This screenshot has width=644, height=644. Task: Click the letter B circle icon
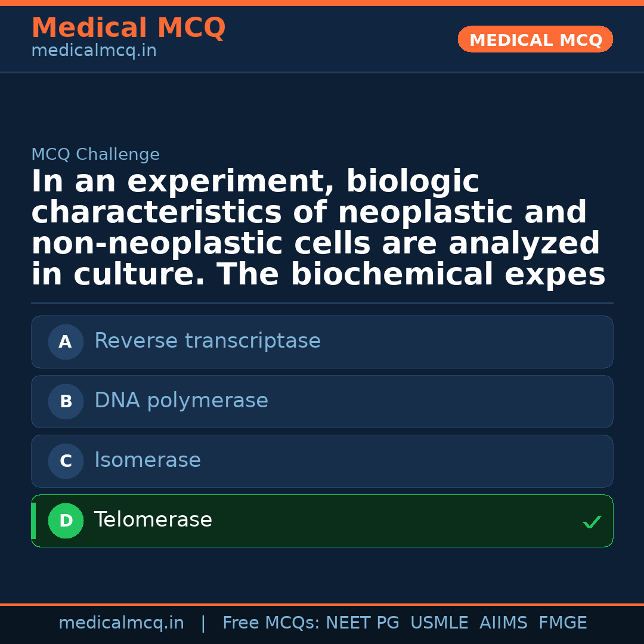pos(66,401)
